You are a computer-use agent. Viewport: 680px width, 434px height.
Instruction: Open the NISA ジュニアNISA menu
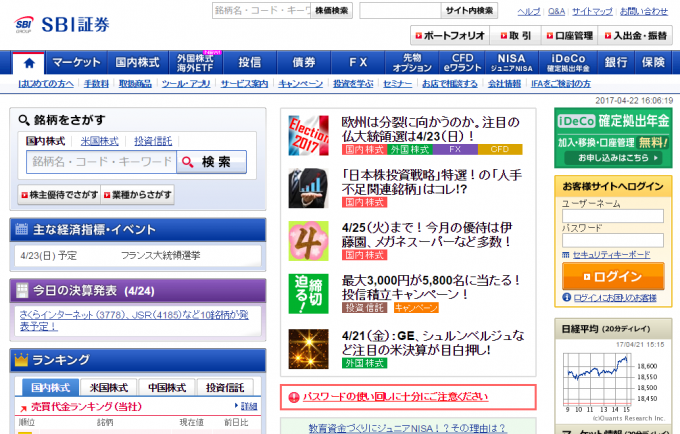point(512,62)
